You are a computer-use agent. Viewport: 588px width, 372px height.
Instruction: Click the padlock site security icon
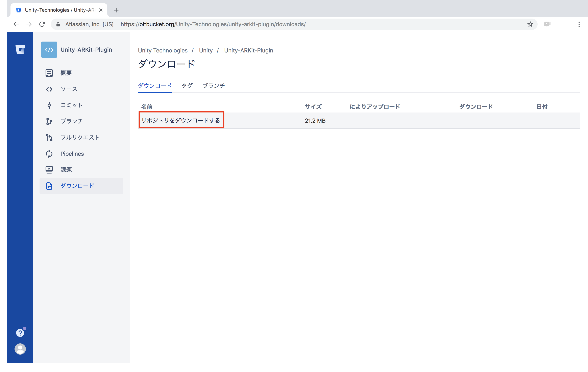(x=58, y=24)
